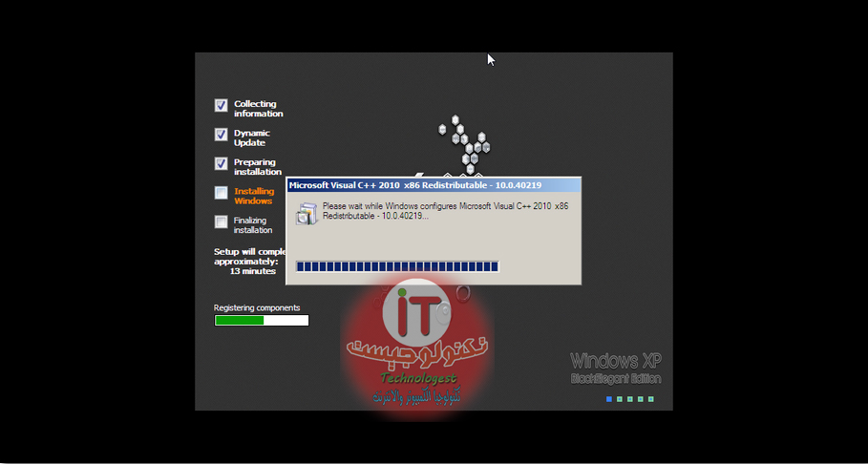The width and height of the screenshot is (868, 464).
Task: Click the Please wait while Windows configures message
Action: 446,210
